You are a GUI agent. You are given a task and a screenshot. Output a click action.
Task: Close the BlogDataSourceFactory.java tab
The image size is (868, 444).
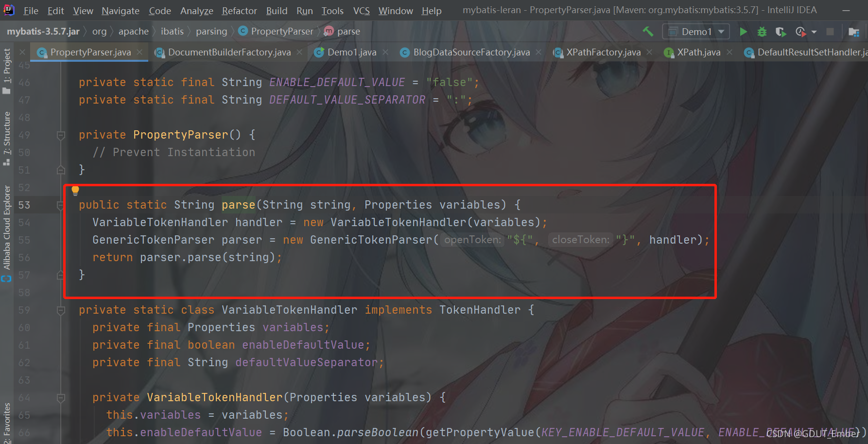click(x=538, y=52)
